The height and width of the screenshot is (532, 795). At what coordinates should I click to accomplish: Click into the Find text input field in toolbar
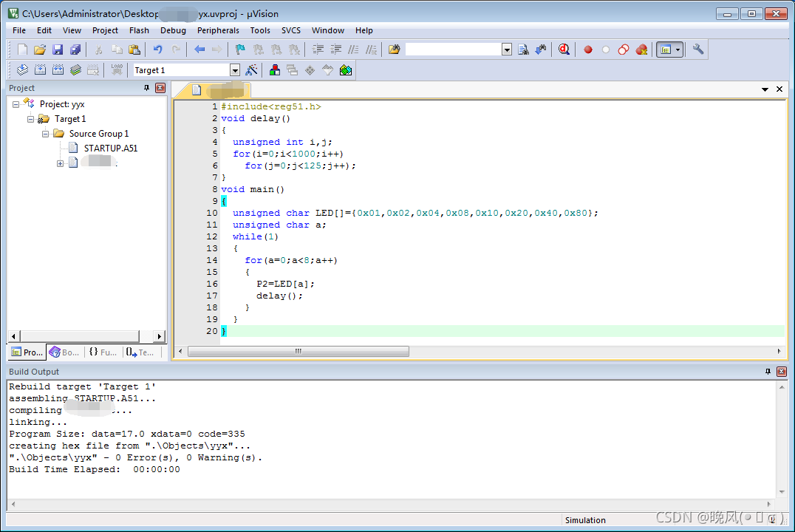click(453, 50)
